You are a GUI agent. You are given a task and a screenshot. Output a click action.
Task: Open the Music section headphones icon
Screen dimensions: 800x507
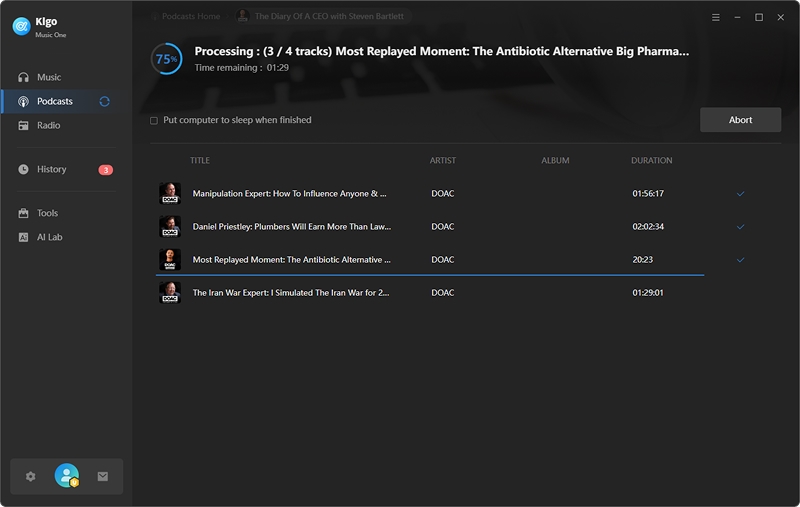tap(23, 78)
